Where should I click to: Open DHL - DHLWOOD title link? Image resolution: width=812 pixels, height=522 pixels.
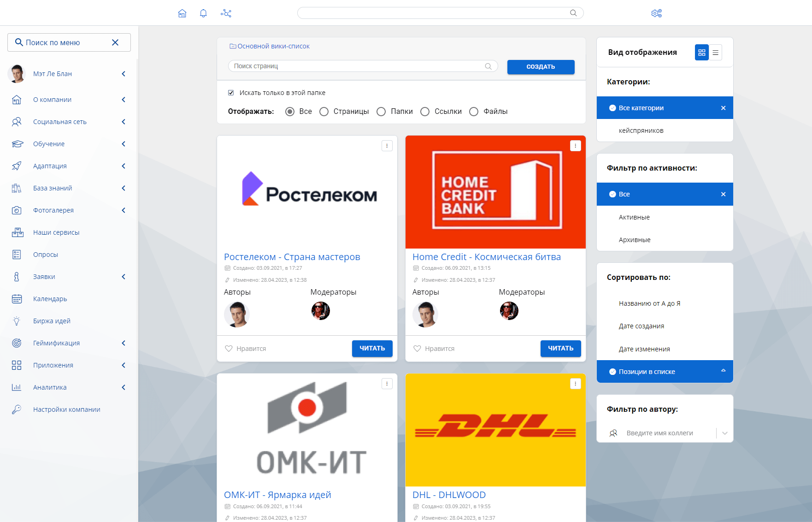click(449, 495)
